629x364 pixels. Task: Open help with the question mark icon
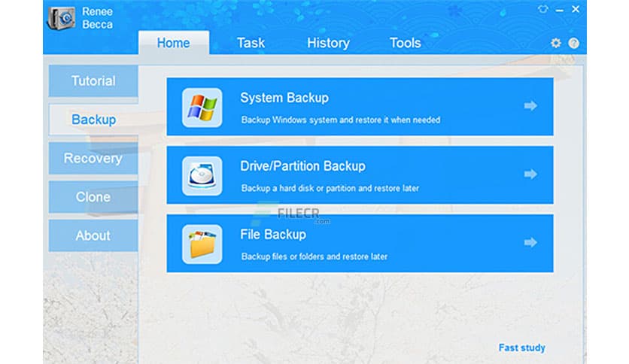pyautogui.click(x=573, y=43)
